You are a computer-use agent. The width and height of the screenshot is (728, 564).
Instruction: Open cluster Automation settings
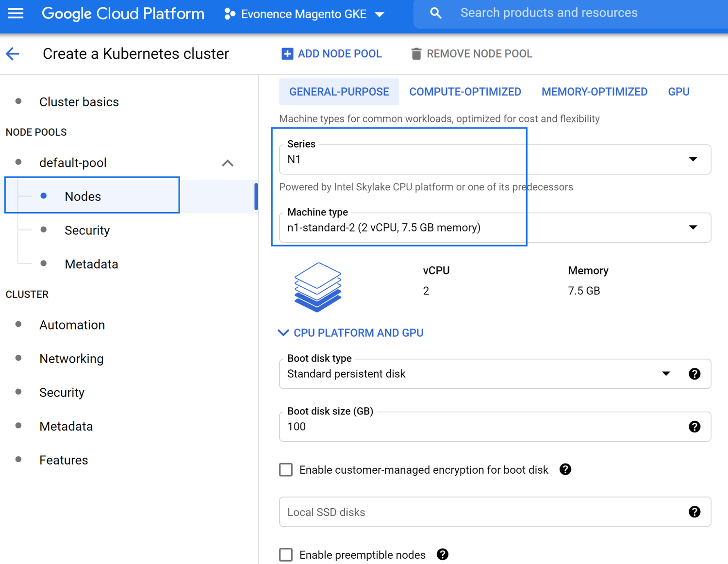[x=72, y=325]
